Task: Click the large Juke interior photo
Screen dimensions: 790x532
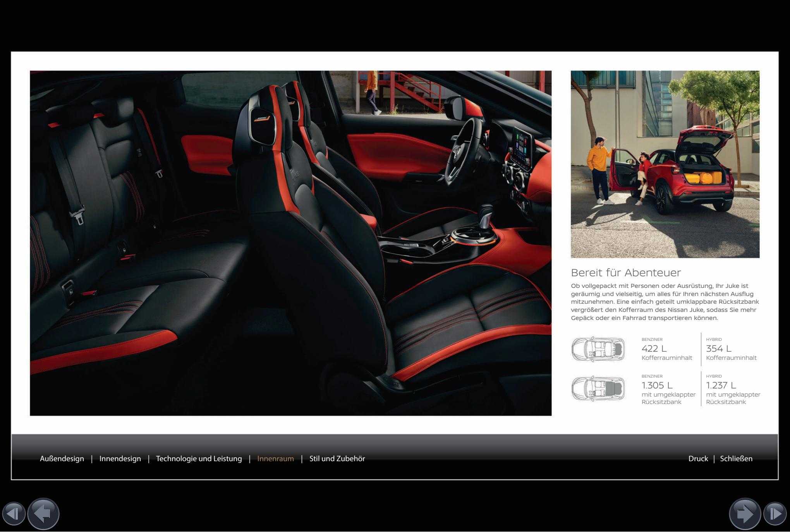Action: [290, 243]
